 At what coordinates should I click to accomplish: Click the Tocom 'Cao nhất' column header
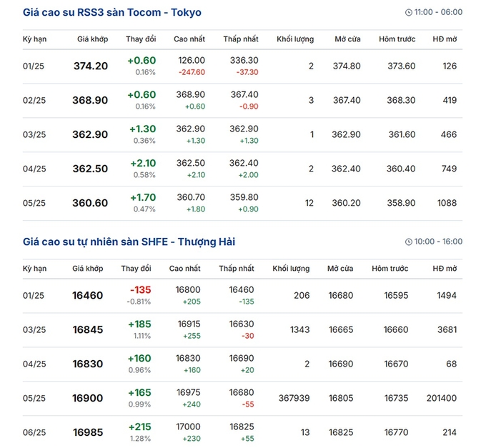coord(189,39)
